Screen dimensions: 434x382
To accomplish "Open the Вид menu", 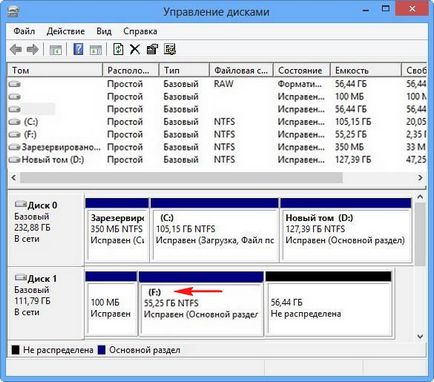I will pos(104,31).
